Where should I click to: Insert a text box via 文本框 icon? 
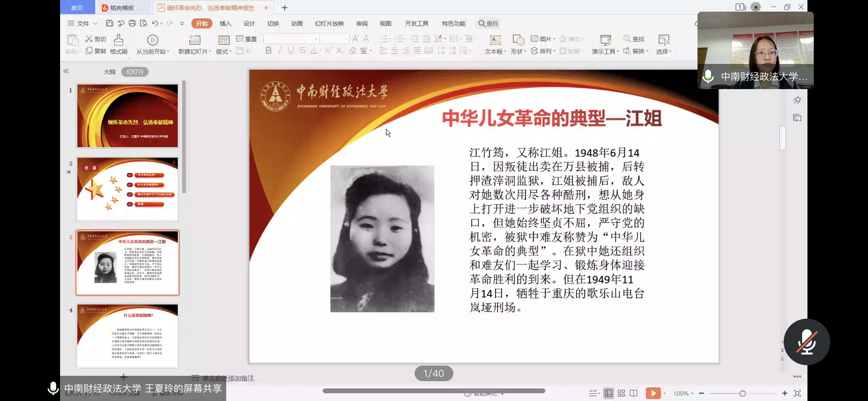(495, 40)
